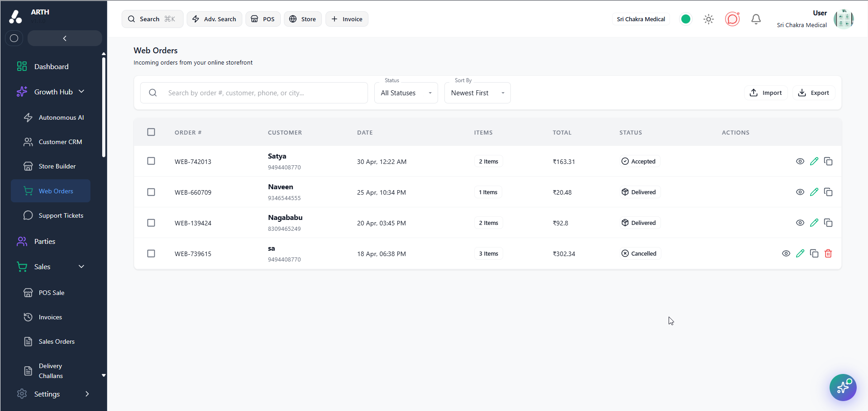This screenshot has width=868, height=411.
Task: Tick checkbox for order WEB-139424
Action: click(151, 223)
